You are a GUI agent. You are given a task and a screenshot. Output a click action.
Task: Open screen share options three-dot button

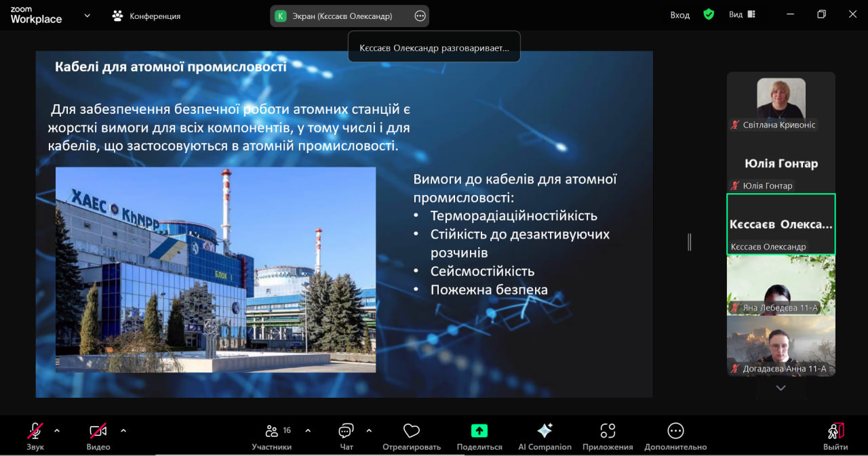tap(420, 16)
